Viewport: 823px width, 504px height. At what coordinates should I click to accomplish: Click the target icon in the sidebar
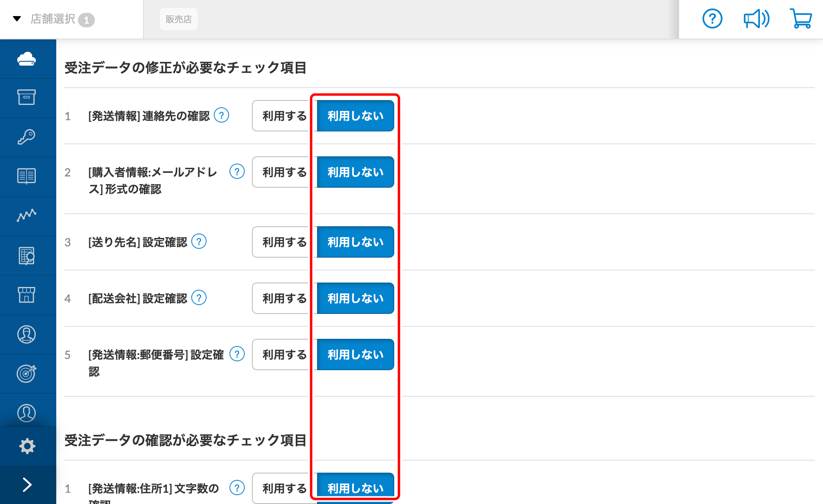[27, 373]
